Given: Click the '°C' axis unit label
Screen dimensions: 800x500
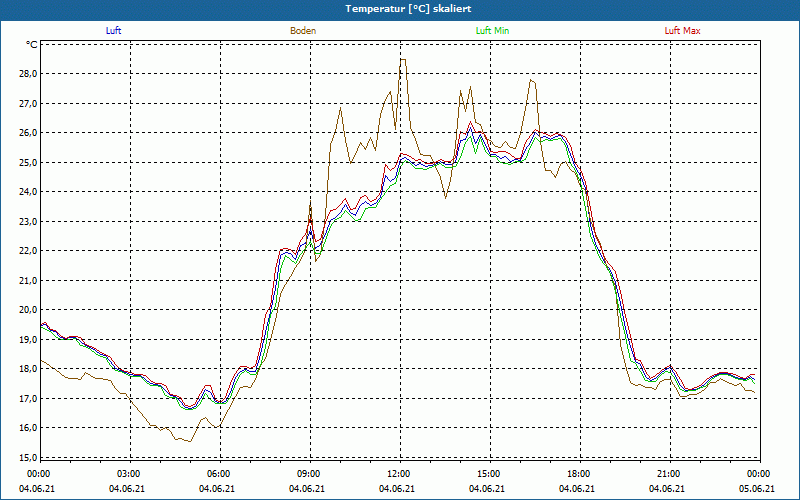Looking at the screenshot, I should coord(32,45).
